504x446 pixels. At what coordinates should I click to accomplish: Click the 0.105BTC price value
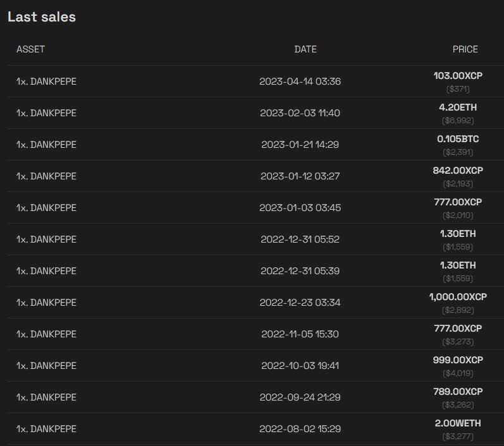coord(458,139)
